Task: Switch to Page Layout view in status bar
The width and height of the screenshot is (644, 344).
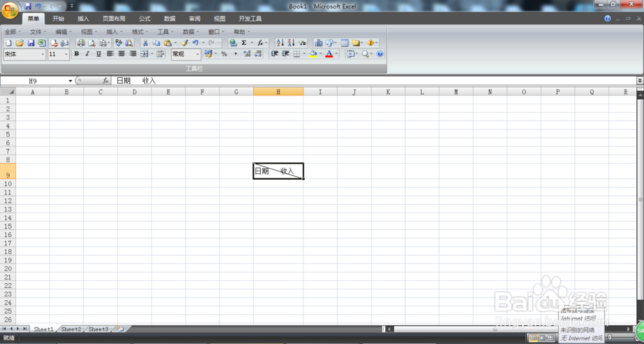Action: click(542, 338)
